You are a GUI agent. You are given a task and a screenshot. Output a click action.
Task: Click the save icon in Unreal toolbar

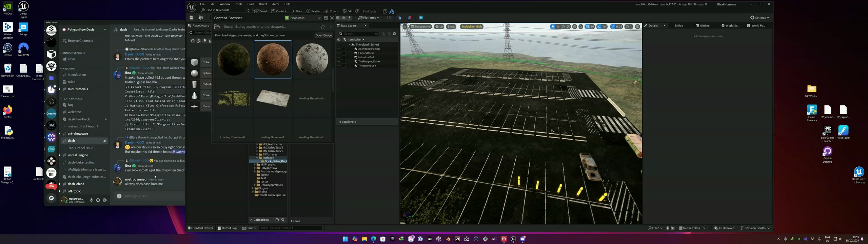pyautogui.click(x=191, y=18)
